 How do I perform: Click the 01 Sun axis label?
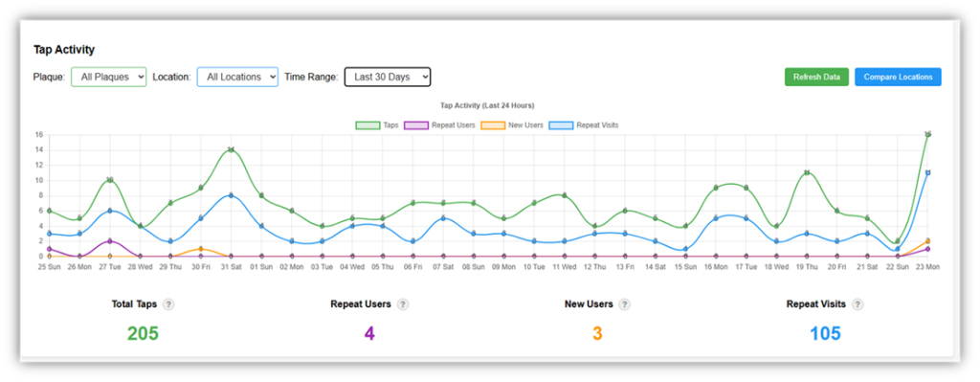261,267
